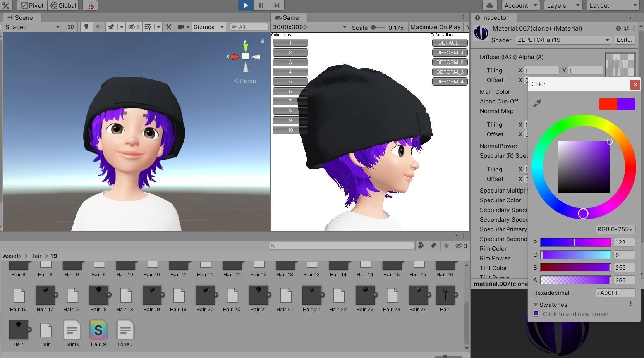Click the purple preset swatch under Swatches

tap(536, 314)
